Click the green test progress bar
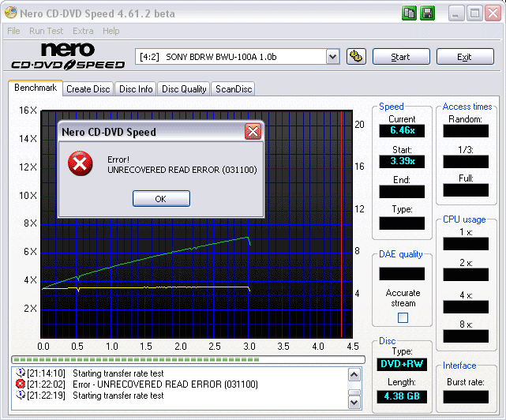Image resolution: width=506 pixels, height=420 pixels. 189,360
